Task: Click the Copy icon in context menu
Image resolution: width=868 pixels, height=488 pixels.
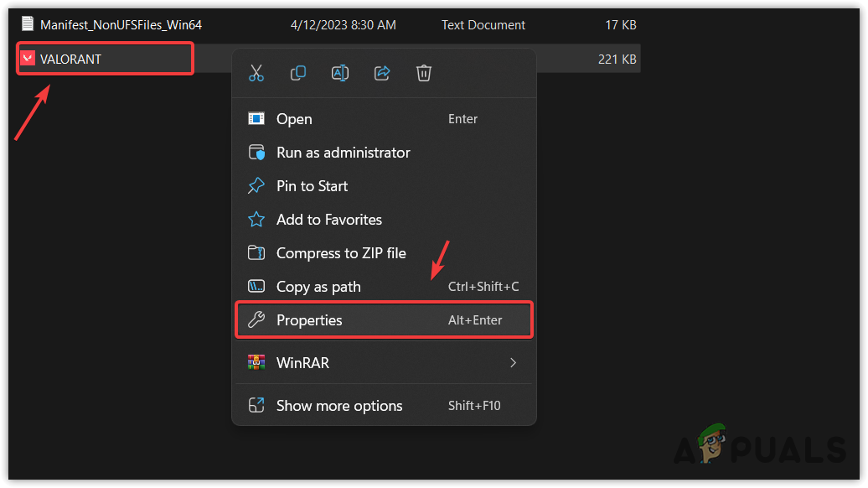Action: click(x=297, y=73)
